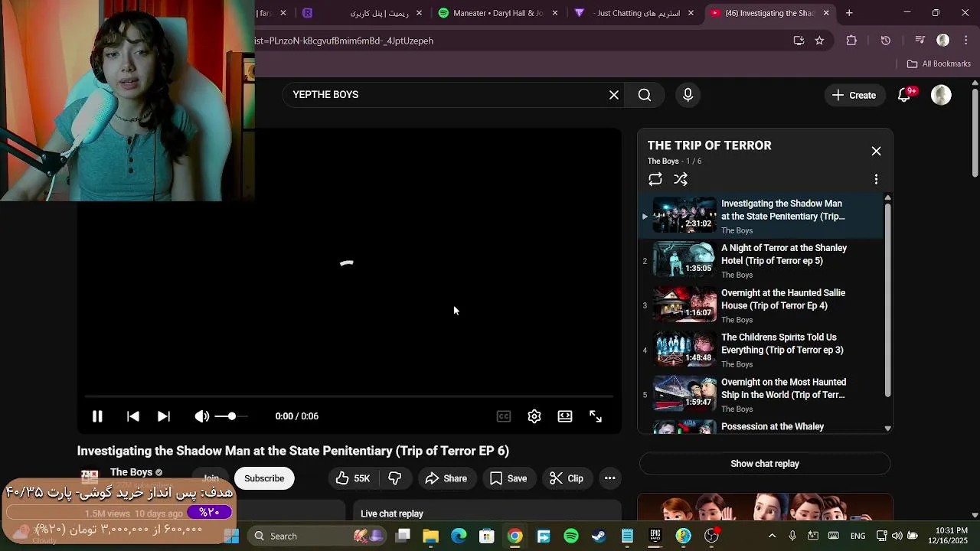This screenshot has height=551, width=980.
Task: Open YouTube notifications bell
Action: click(x=904, y=95)
